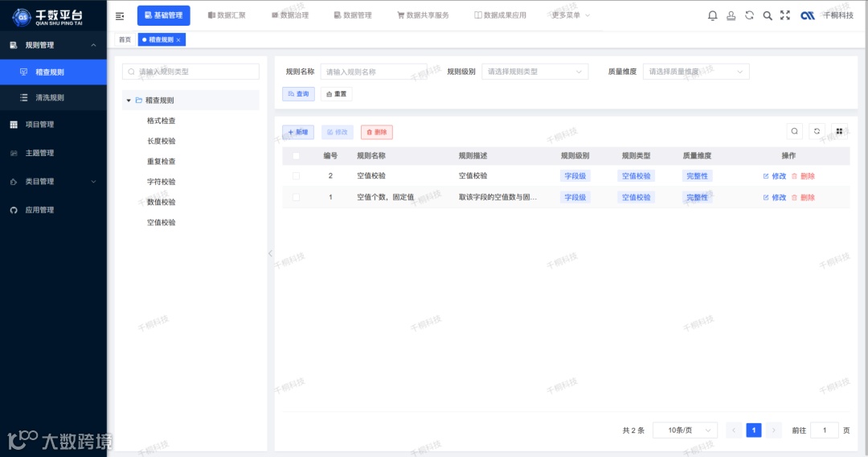The image size is (868, 457).
Task: Click trash icon in row 空值个数，固定值
Action: [794, 197]
